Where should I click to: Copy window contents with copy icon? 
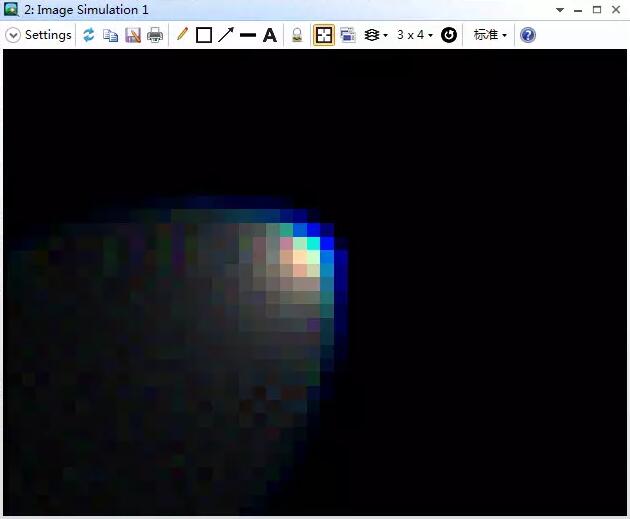[110, 35]
